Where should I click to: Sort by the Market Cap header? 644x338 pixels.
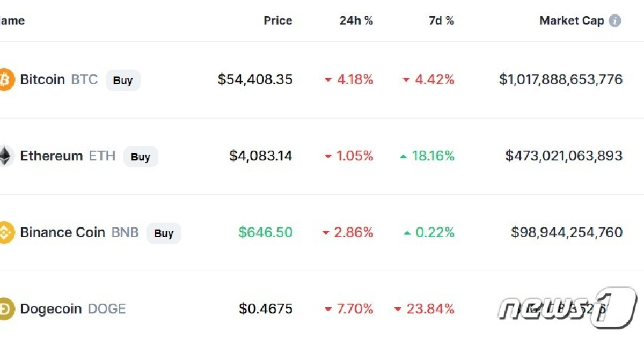[572, 21]
